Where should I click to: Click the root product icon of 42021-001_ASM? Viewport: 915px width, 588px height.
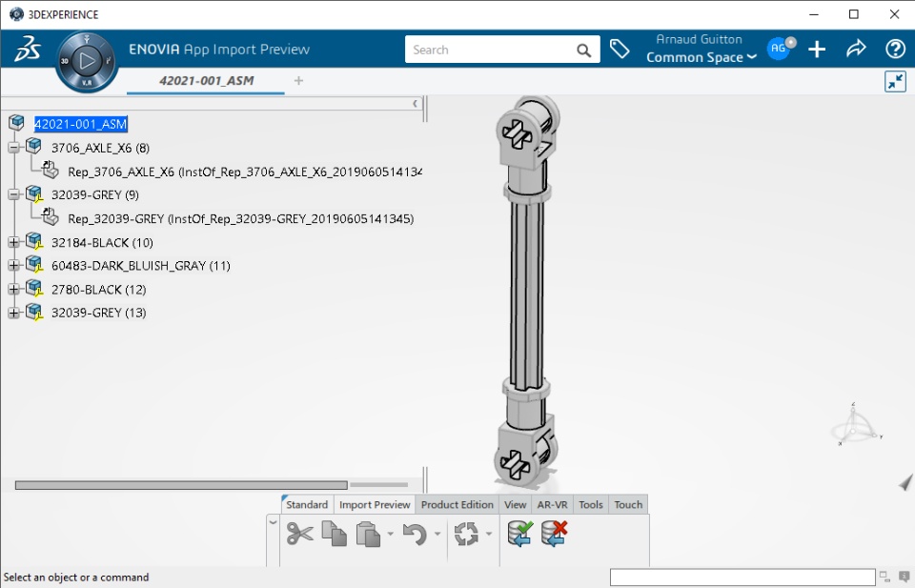(16, 123)
